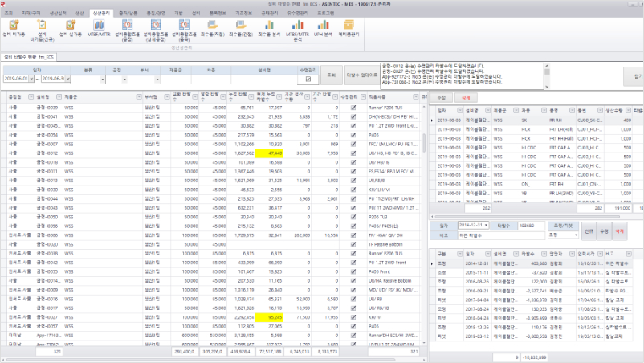Open the 회수율 분석 chart icon
The image size is (644, 363).
269,26
